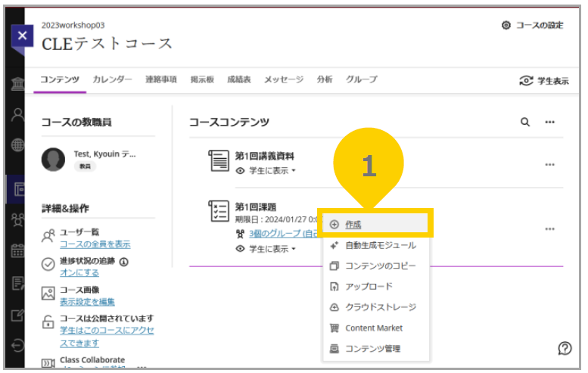Click オンにする link
Image resolution: width=588 pixels, height=373 pixels.
coord(79,273)
